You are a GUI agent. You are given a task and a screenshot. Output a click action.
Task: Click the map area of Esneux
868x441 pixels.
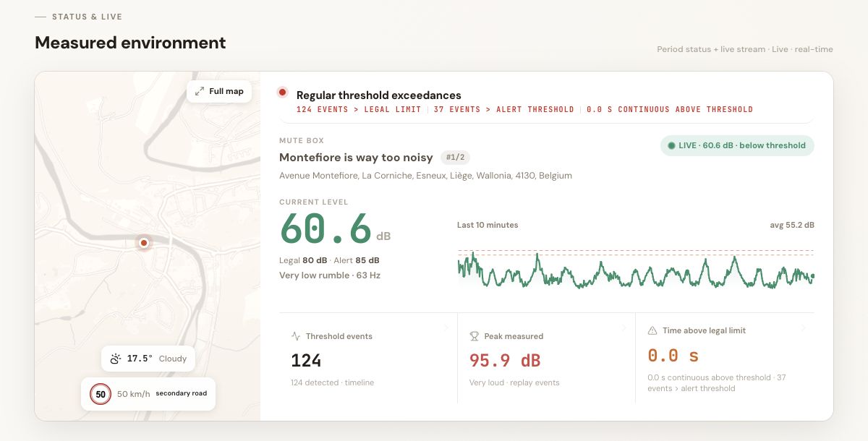(x=148, y=246)
